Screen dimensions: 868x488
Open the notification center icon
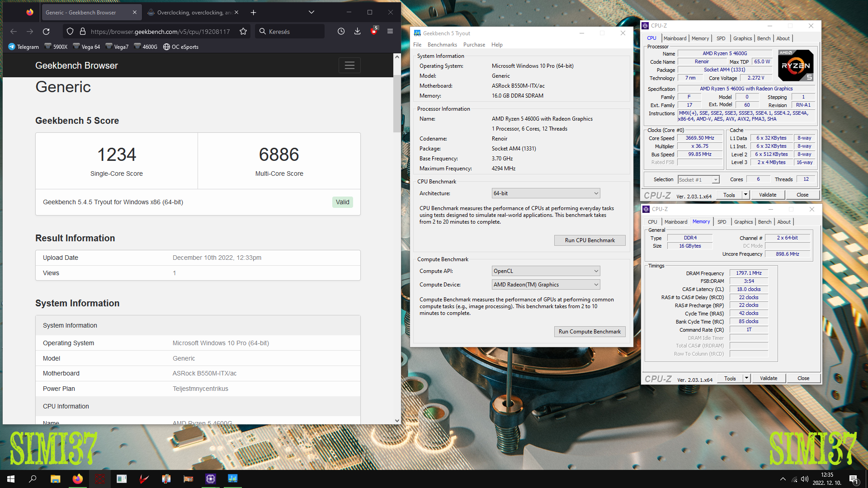coord(854,479)
